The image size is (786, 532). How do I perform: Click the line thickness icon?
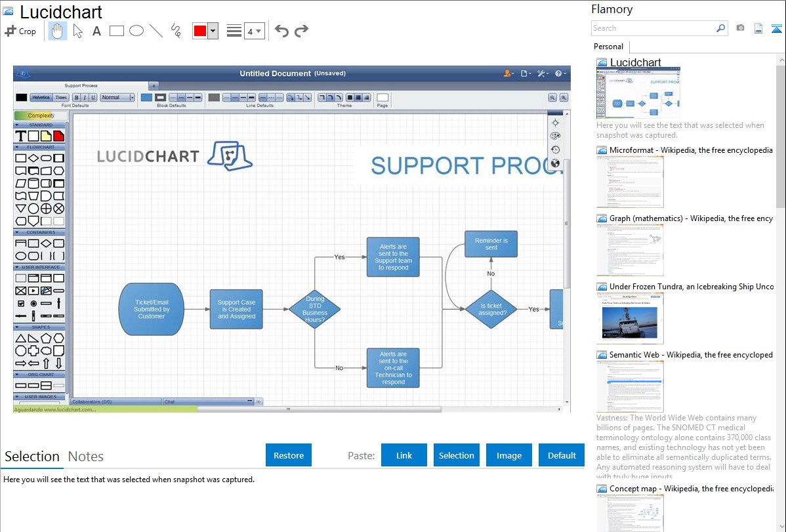click(234, 31)
